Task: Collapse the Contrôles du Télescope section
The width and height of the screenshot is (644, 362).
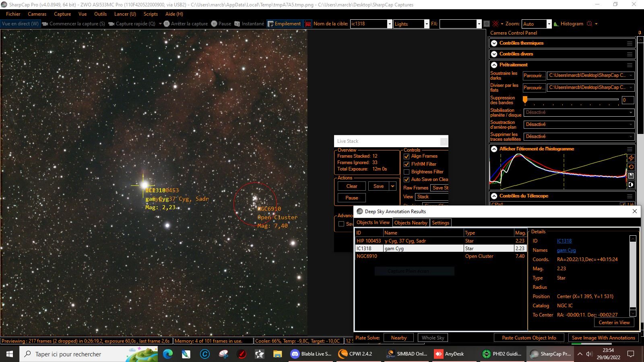Action: (x=494, y=196)
